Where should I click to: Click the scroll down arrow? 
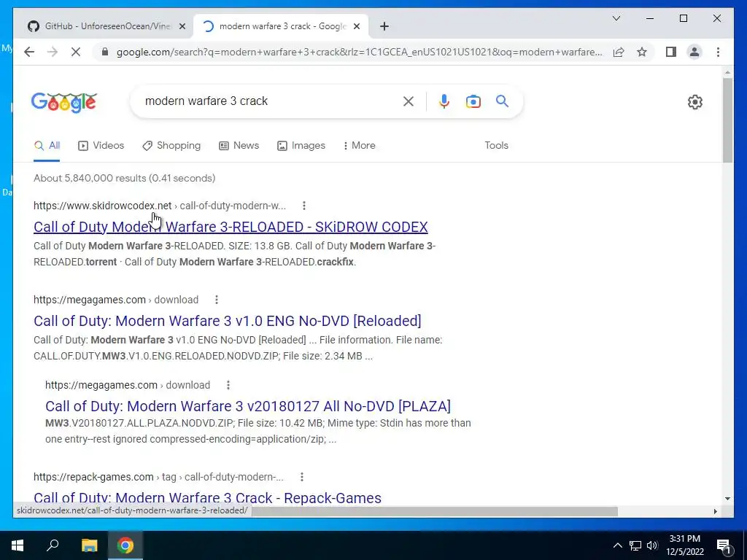coord(727,499)
